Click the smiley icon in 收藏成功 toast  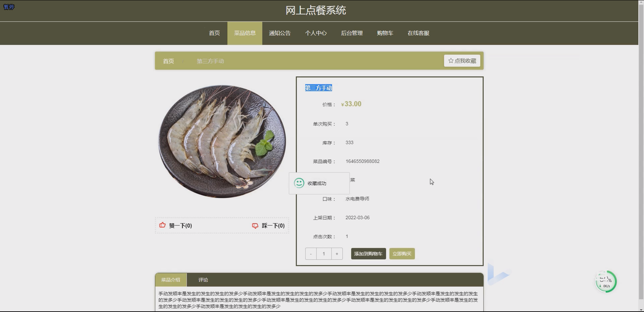[x=299, y=183]
